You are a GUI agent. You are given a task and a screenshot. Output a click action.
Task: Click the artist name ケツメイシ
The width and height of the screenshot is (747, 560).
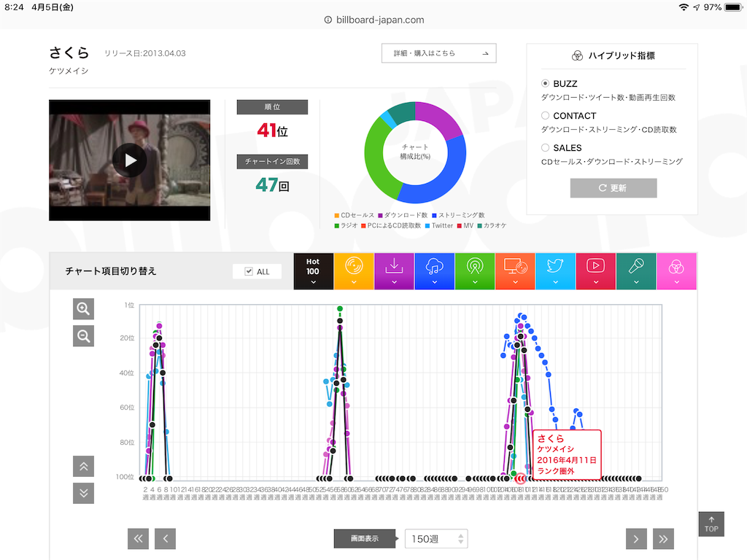(x=69, y=71)
